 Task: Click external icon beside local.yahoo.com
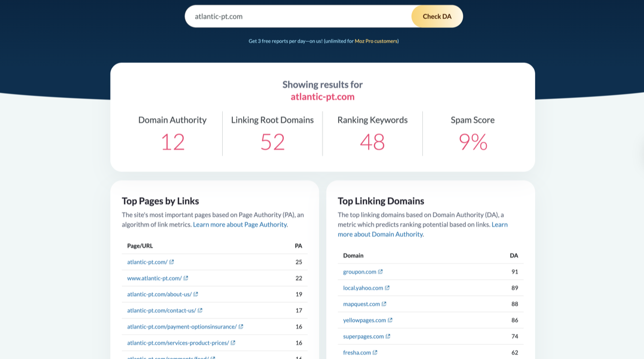(387, 288)
